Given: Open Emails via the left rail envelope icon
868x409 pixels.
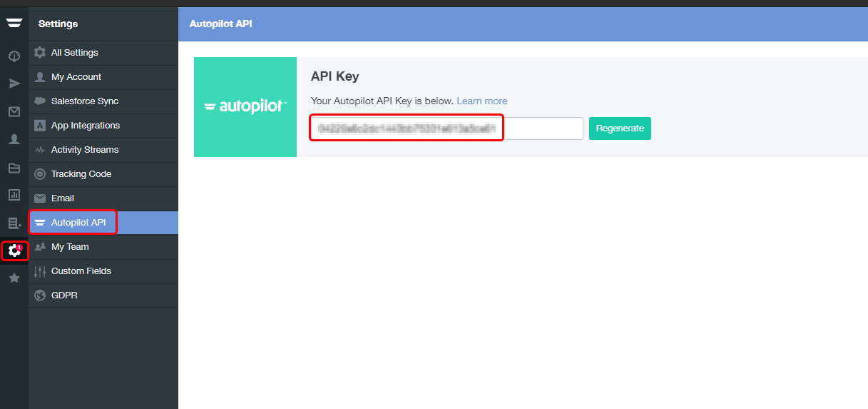Looking at the screenshot, I should [x=14, y=111].
